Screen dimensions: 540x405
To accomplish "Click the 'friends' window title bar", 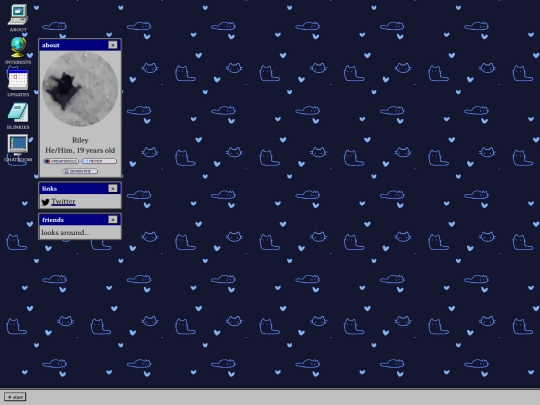I will [x=80, y=220].
